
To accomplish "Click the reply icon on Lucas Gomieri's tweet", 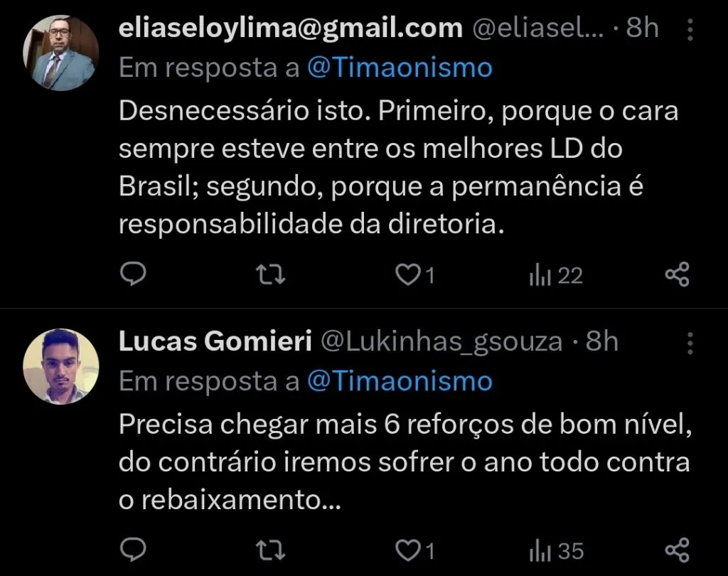I will pyautogui.click(x=134, y=549).
